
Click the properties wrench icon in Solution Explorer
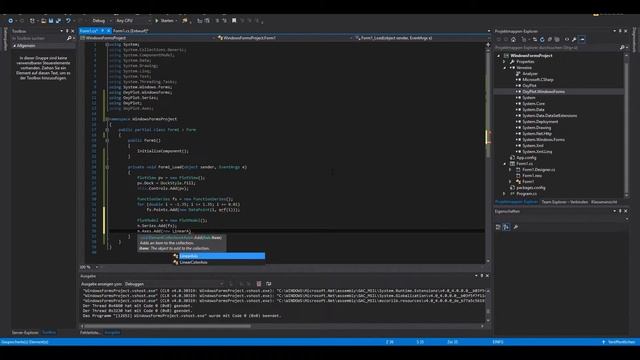tap(574, 40)
